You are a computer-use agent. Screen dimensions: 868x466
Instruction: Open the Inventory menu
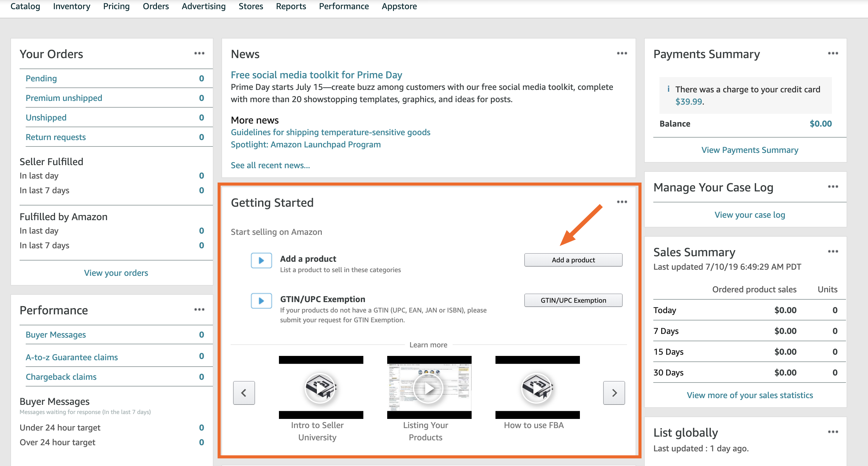click(72, 6)
